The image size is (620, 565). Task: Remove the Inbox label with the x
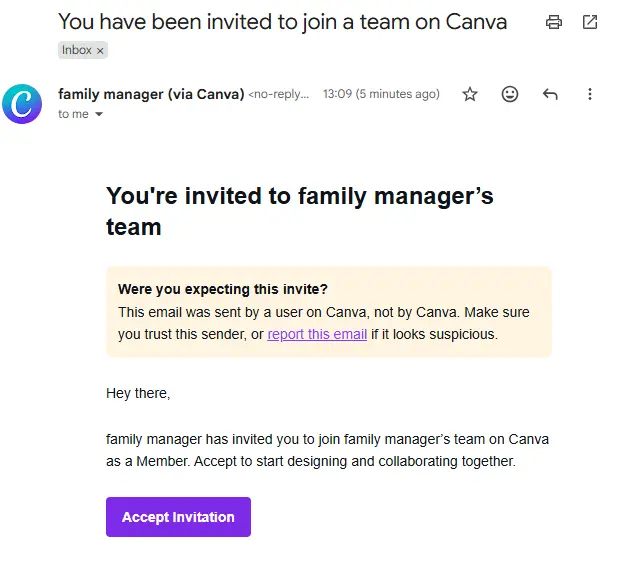click(100, 51)
